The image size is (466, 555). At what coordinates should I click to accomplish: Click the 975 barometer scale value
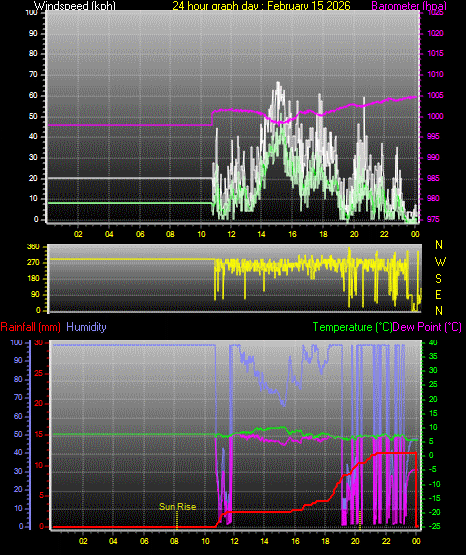click(433, 219)
